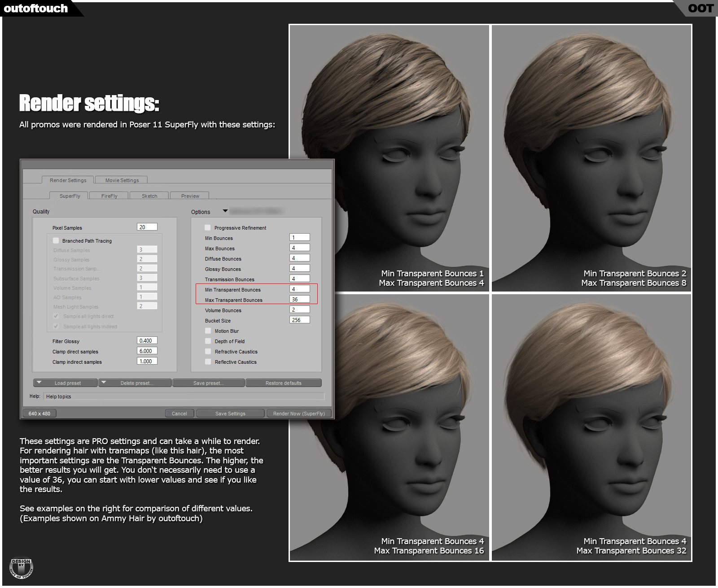Click the Min Bounces value field

coord(300,237)
